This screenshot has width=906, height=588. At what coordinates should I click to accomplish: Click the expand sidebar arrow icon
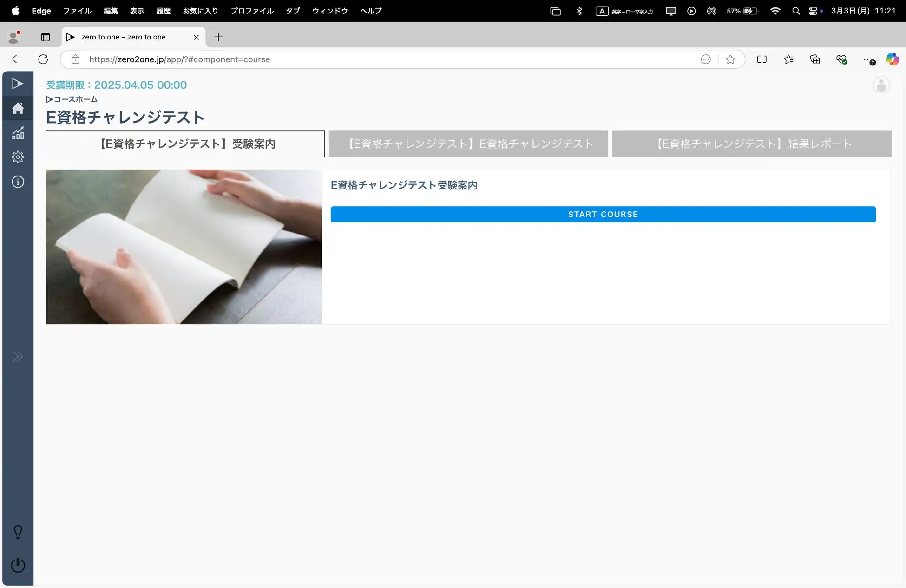(18, 356)
